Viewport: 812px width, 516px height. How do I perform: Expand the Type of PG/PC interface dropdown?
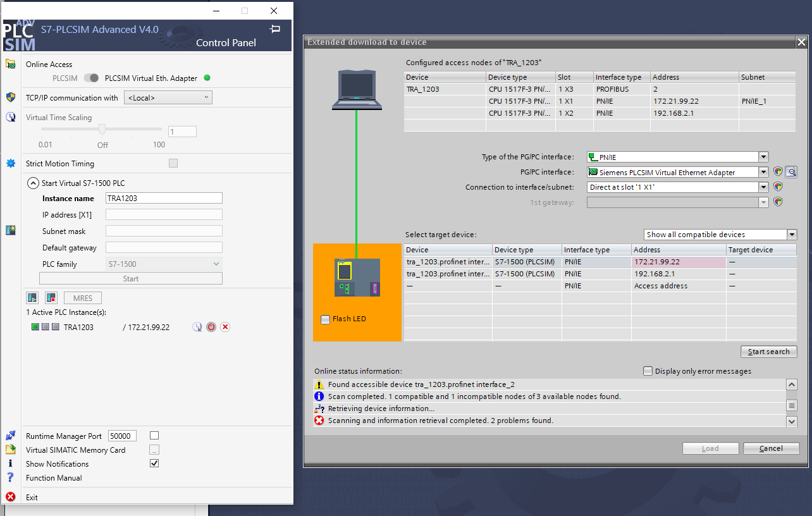click(x=763, y=157)
